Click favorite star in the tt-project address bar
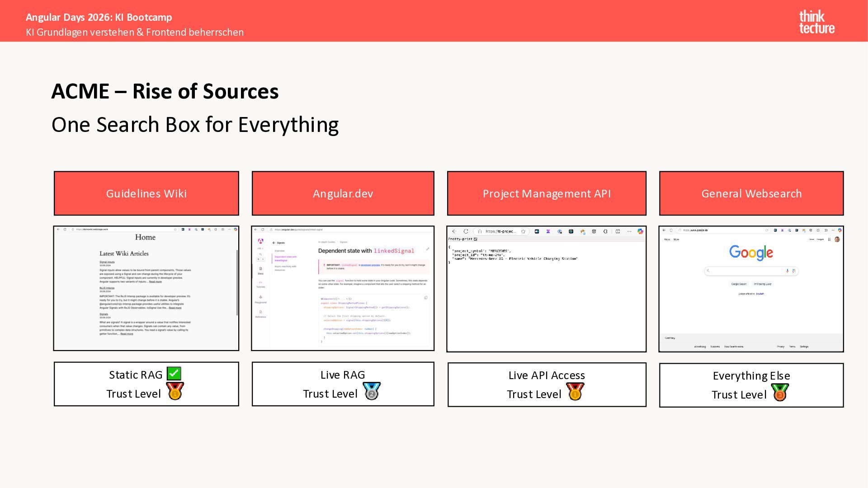This screenshot has width=868, height=488. tap(523, 231)
